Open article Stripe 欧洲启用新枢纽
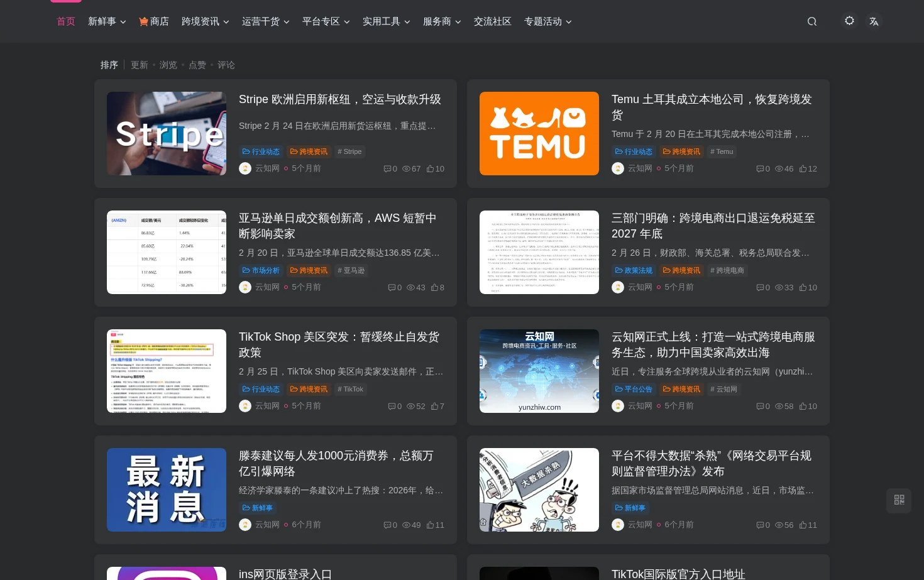 (340, 99)
